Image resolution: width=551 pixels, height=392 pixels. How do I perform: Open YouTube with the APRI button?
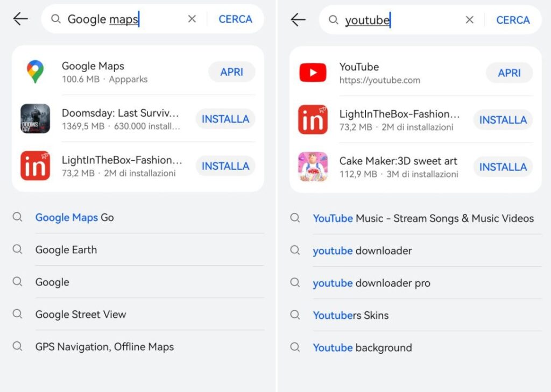click(509, 73)
